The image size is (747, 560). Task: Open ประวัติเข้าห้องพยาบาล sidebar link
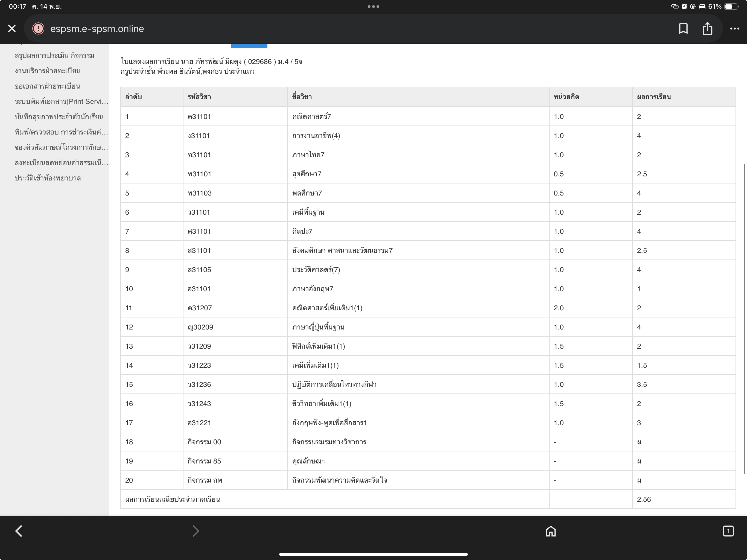pos(48,178)
